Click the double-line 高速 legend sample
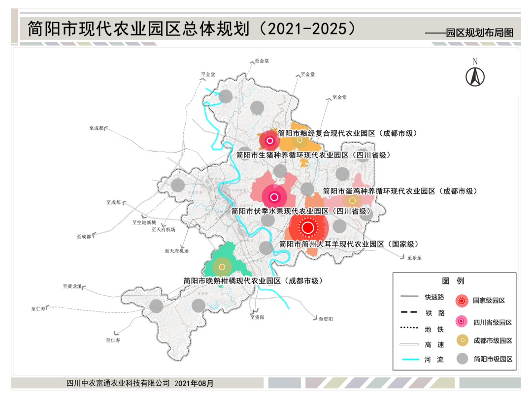The height and width of the screenshot is (399, 532). point(409,344)
